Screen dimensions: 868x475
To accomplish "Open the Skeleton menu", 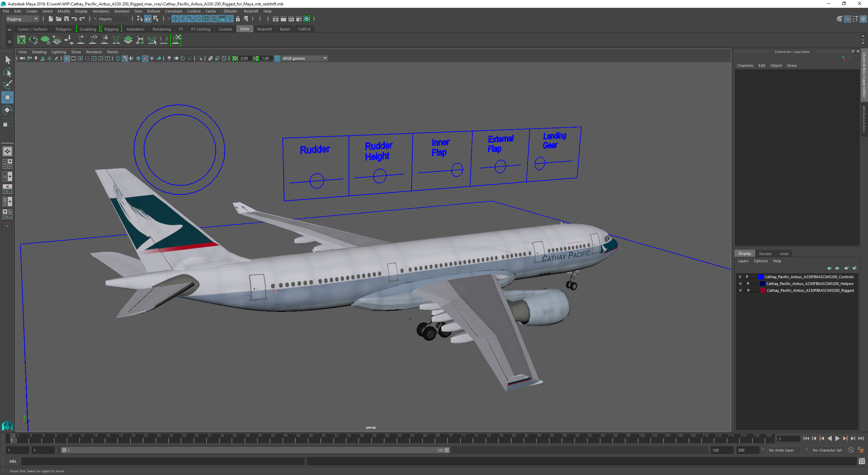I will pos(122,11).
